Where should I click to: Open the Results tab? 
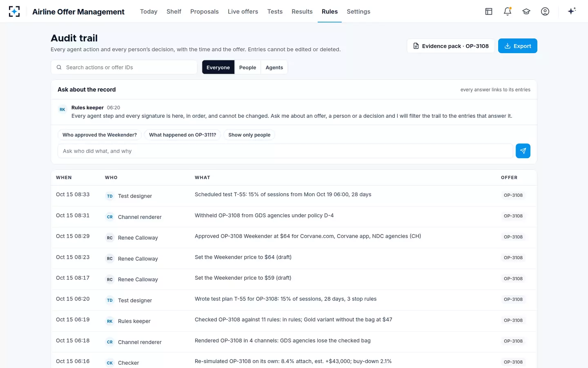(x=302, y=11)
